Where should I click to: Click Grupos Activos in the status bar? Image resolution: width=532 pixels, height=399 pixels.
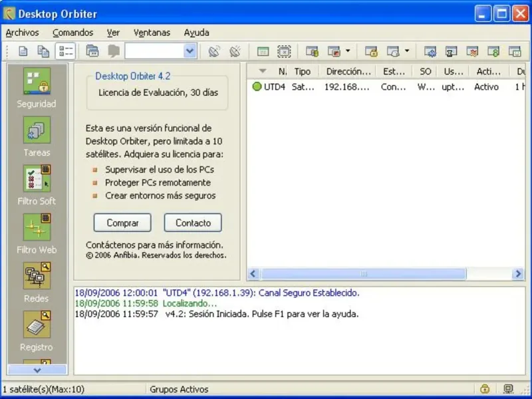(x=179, y=389)
